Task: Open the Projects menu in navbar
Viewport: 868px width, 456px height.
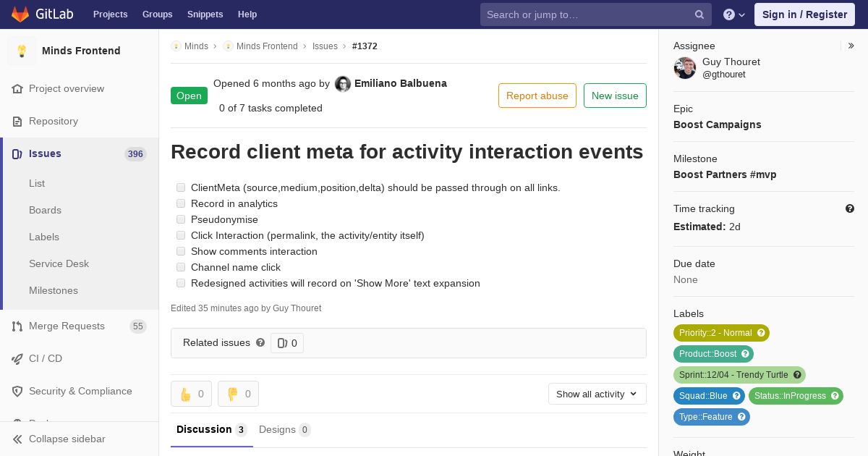Action: click(110, 14)
